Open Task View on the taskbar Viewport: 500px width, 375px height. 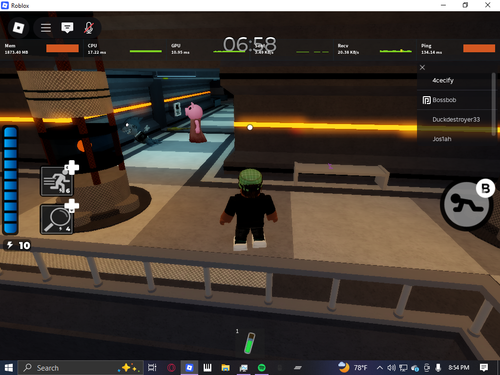click(152, 368)
